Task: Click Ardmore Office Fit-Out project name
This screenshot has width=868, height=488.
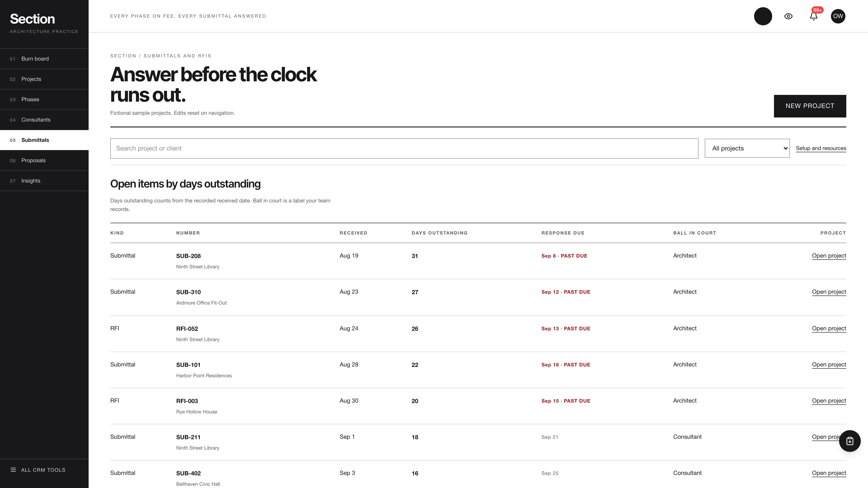Action: tap(201, 303)
